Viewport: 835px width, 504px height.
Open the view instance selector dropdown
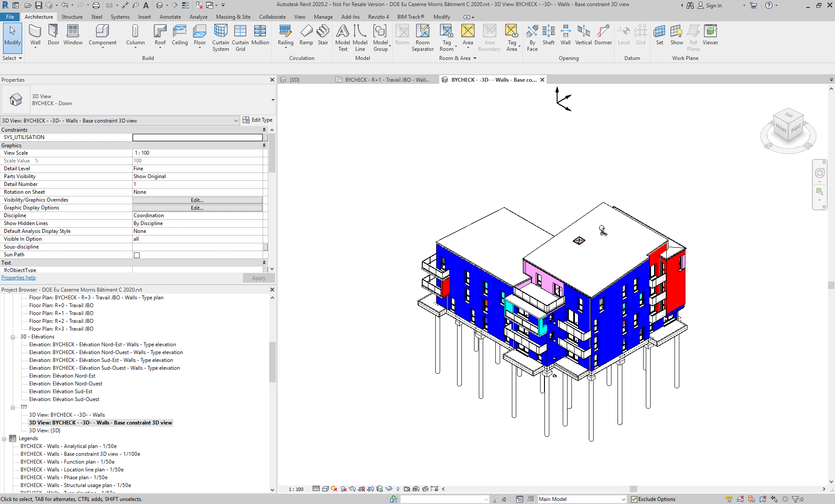click(236, 121)
